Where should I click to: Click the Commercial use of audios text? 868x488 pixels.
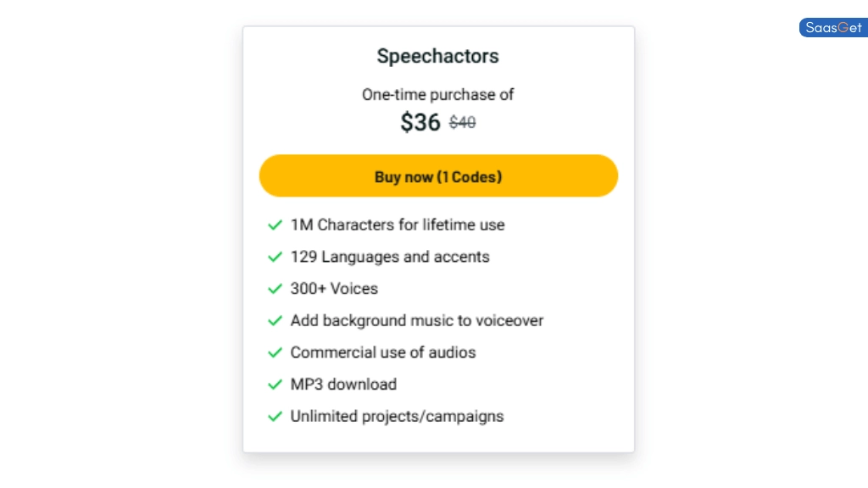tap(383, 352)
